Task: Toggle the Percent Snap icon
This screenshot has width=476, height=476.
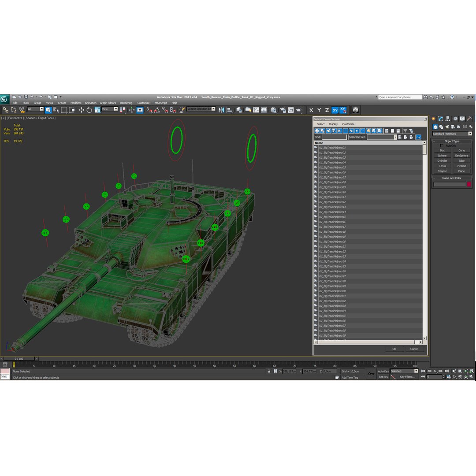Action: tap(165, 110)
